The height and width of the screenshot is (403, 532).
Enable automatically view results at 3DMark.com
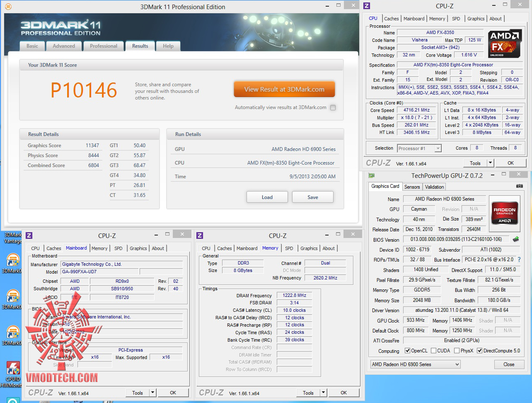click(x=333, y=107)
